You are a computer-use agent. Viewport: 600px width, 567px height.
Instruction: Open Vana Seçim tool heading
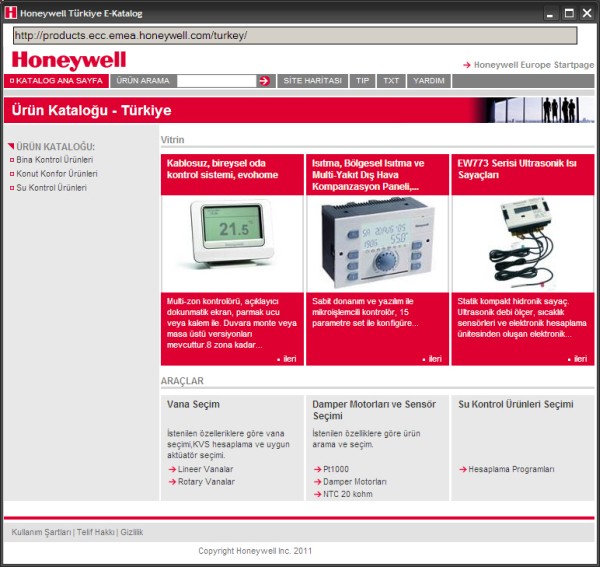coord(193,404)
